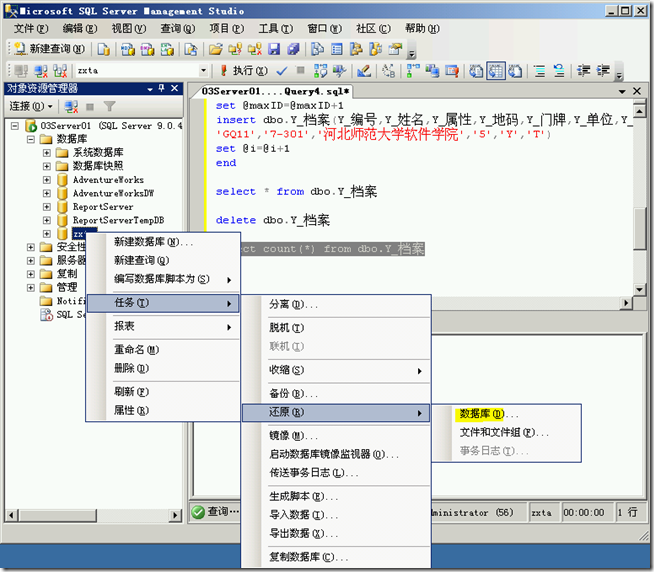Click the Open File folder icon
This screenshot has height=572, width=654.
(216, 49)
